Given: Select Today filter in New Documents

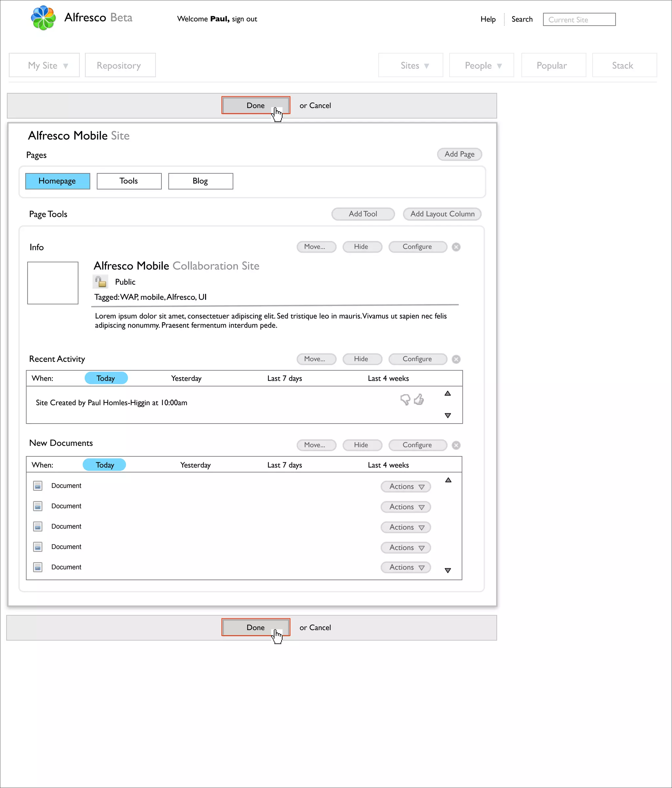Looking at the screenshot, I should 105,465.
